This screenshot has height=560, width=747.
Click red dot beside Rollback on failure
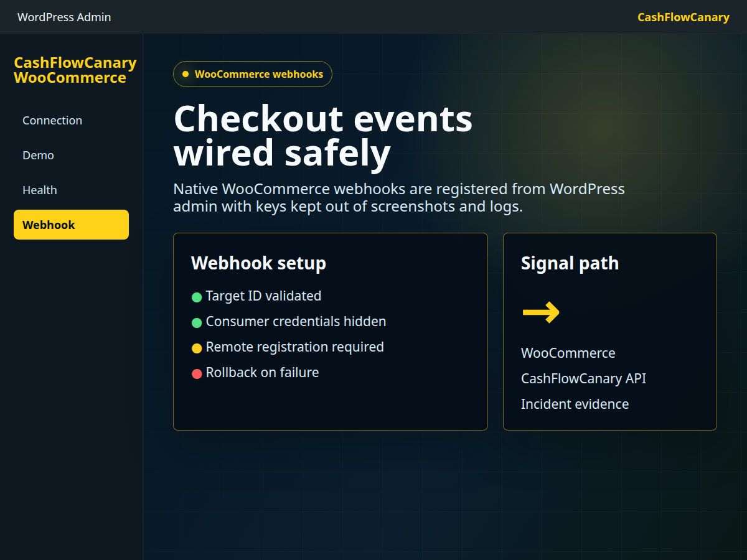tap(197, 374)
